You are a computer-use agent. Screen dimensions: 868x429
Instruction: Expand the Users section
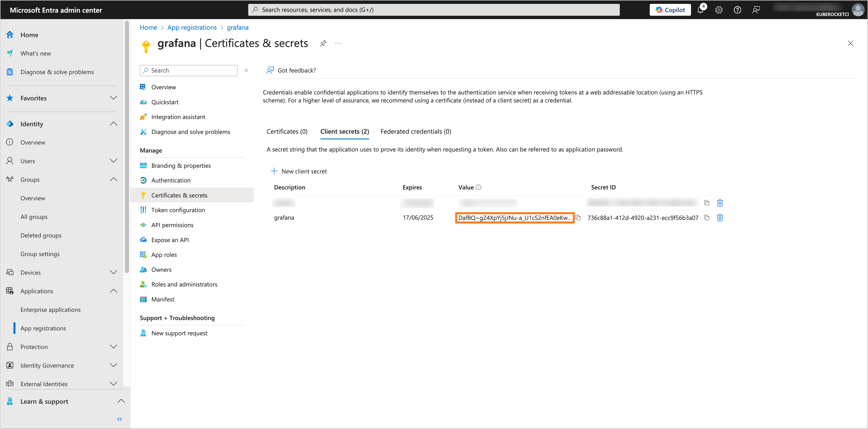pos(114,161)
